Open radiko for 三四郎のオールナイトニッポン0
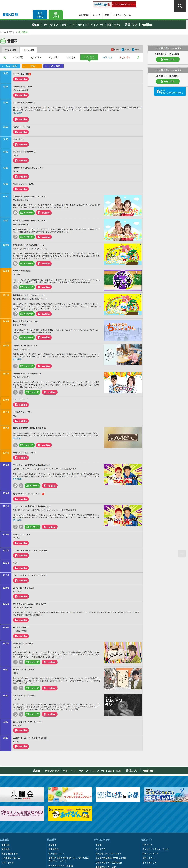 click(x=21, y=747)
